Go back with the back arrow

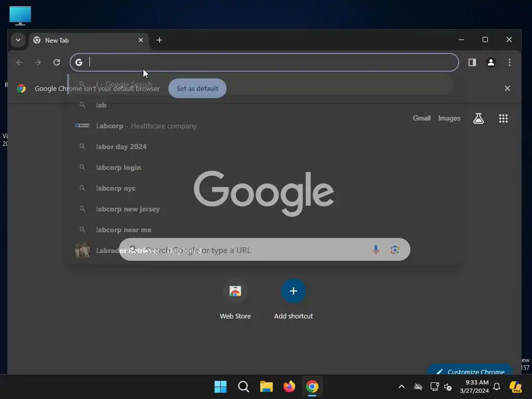click(x=19, y=62)
